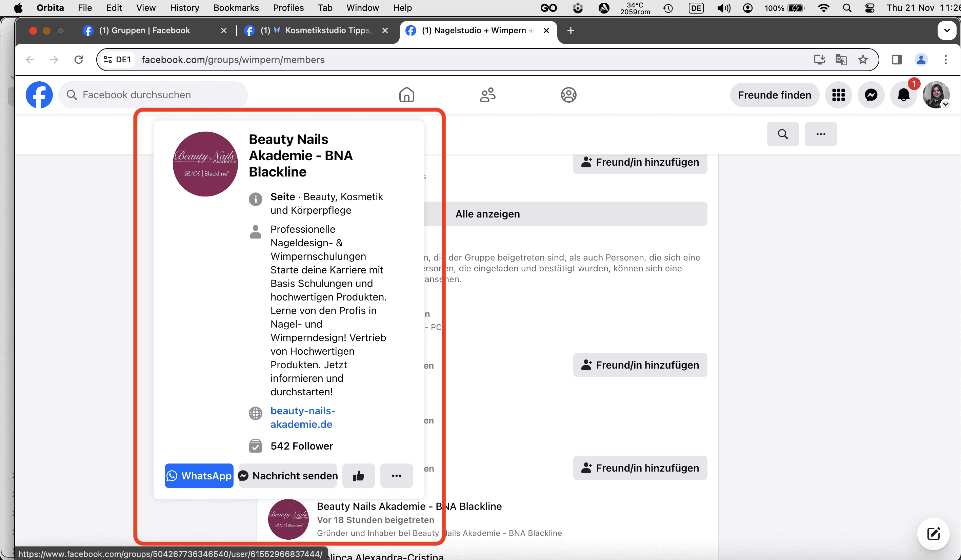The width and height of the screenshot is (961, 560).
Task: Open notifications bell icon
Action: (903, 95)
